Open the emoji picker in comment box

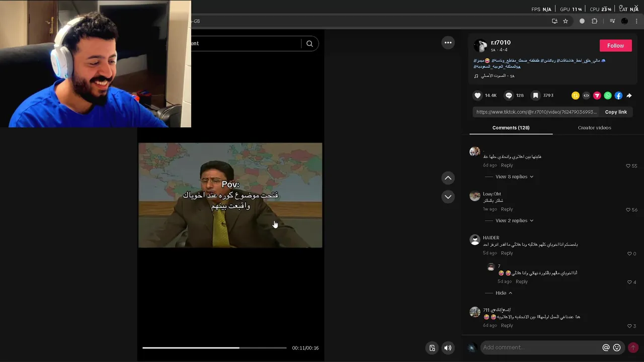pos(617,347)
